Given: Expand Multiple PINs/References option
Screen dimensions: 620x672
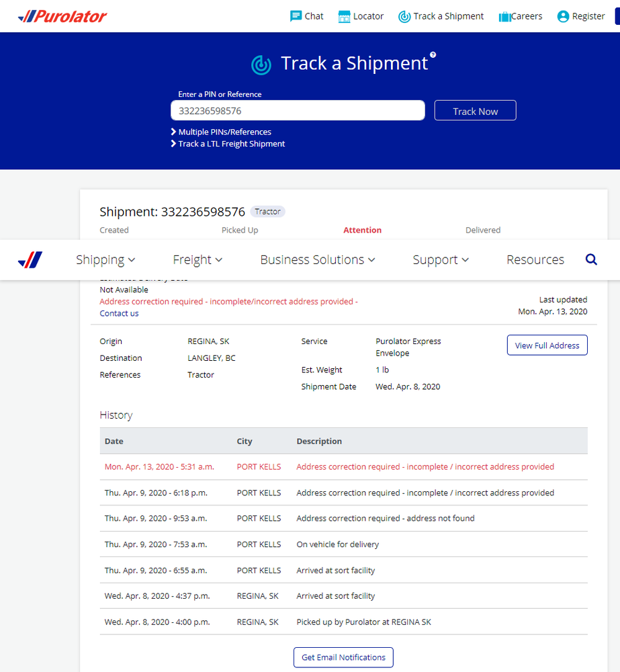Looking at the screenshot, I should pos(224,132).
